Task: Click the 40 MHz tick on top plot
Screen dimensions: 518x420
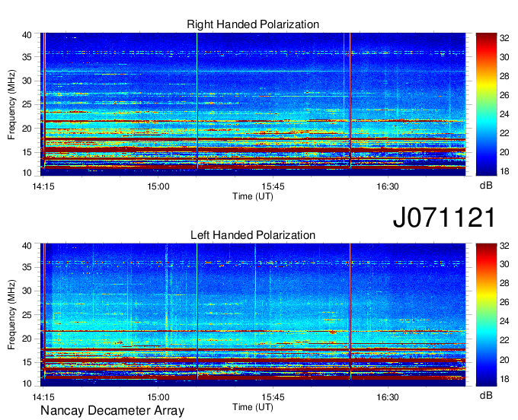Action: click(27, 35)
